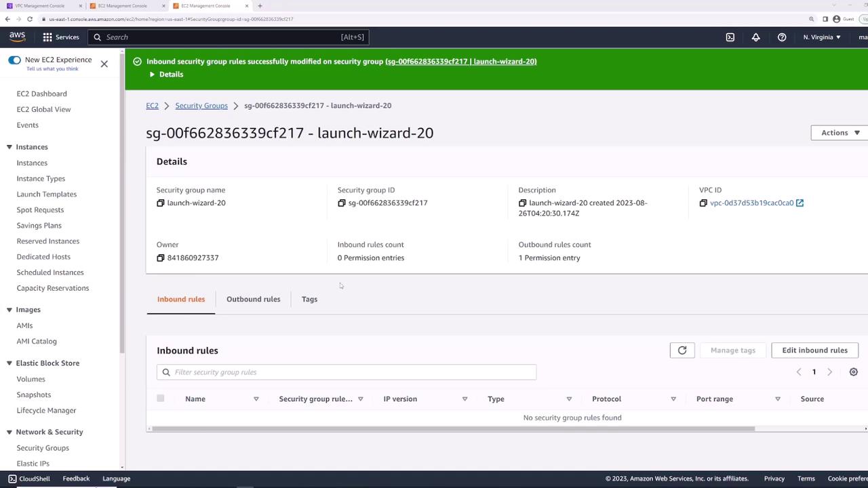Collapse the Instances sidebar section
Viewport: 868px width, 488px height.
pyautogui.click(x=9, y=147)
